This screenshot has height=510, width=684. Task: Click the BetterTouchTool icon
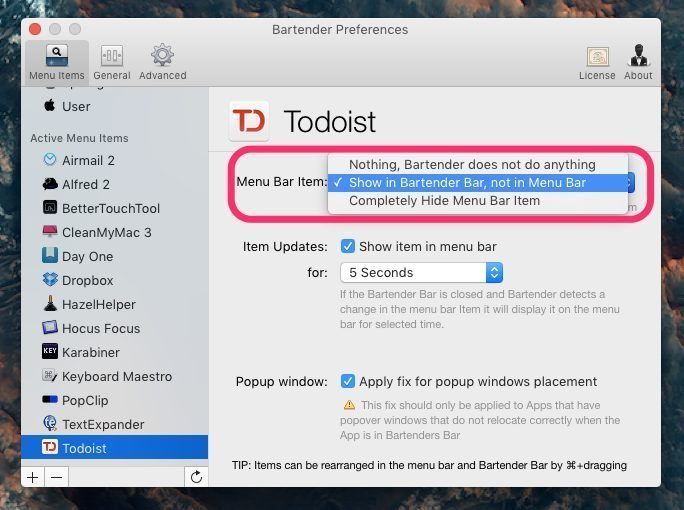point(50,207)
